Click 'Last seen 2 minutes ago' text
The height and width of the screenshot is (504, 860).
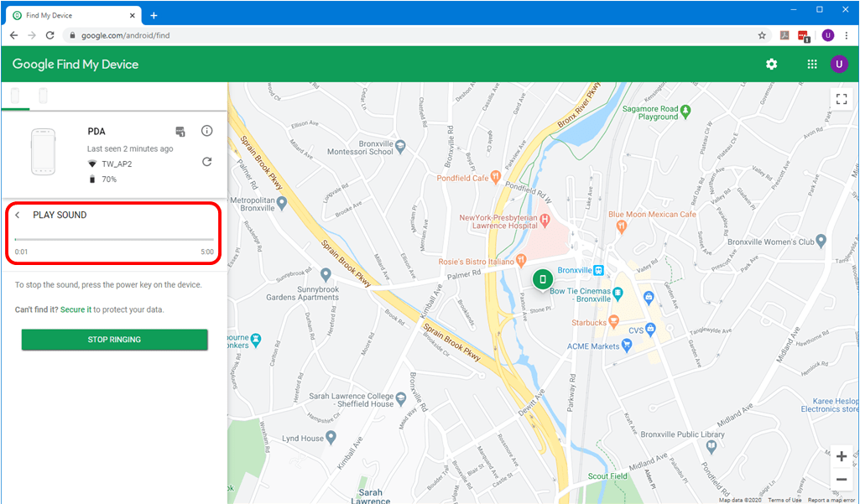pyautogui.click(x=130, y=148)
